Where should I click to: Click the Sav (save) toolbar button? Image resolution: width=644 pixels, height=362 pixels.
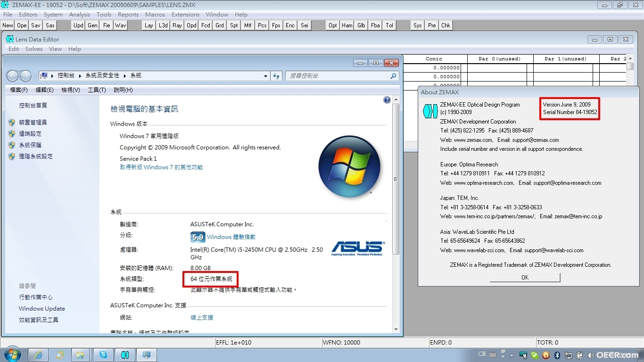[36, 25]
